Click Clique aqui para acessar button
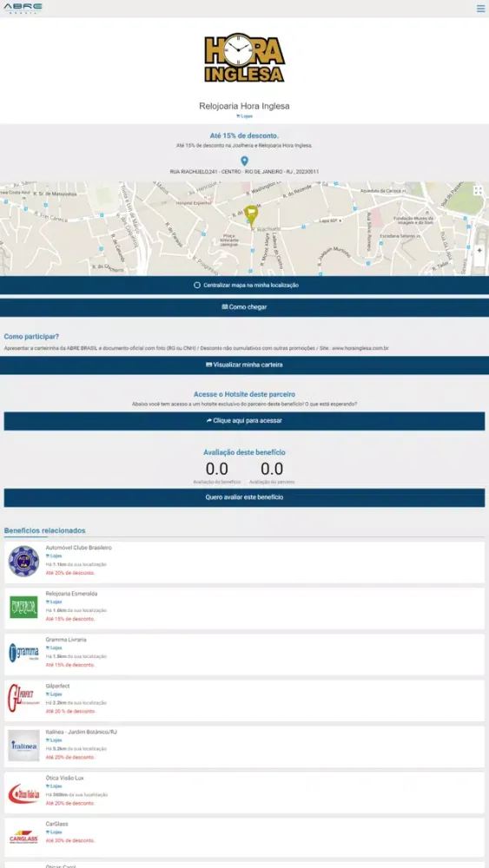Image resolution: width=489 pixels, height=868 pixels. [244, 421]
